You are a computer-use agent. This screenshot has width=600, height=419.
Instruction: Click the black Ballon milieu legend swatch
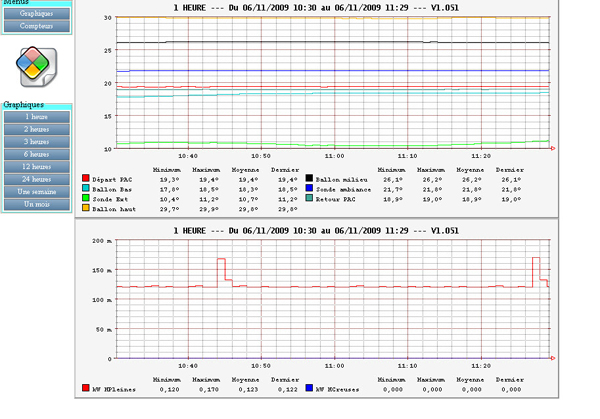point(309,178)
